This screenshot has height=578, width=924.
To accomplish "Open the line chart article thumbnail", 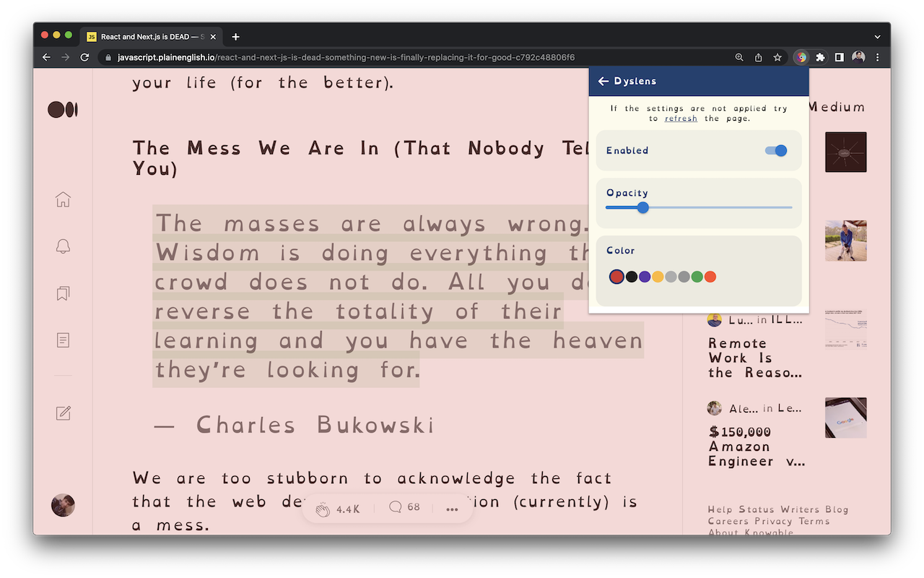I will [x=846, y=329].
